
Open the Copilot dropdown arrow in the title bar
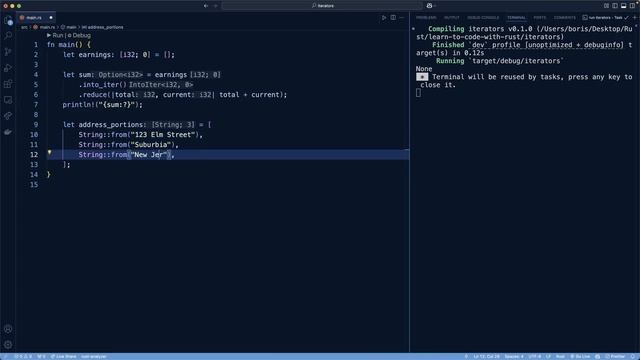[435, 6]
